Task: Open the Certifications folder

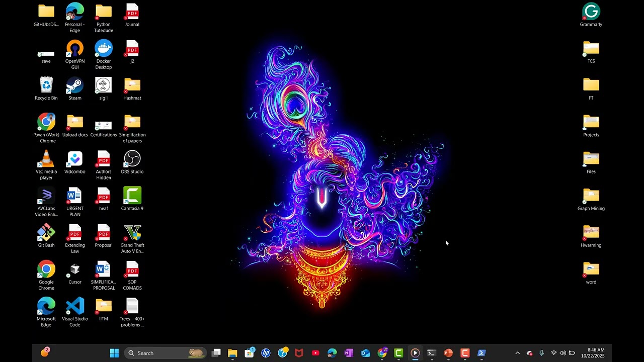Action: pyautogui.click(x=104, y=125)
